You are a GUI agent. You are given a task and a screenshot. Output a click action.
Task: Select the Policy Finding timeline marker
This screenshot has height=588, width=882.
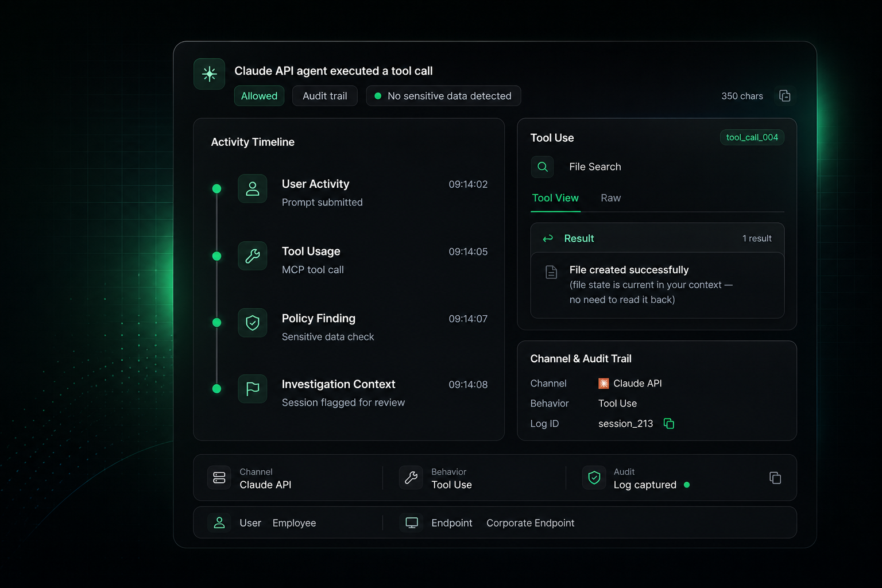pos(216,323)
